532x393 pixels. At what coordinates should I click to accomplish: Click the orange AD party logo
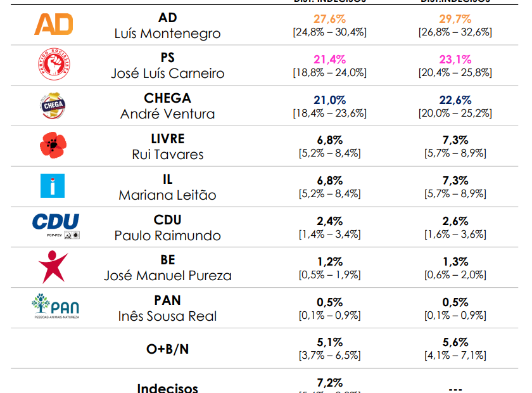tap(53, 25)
